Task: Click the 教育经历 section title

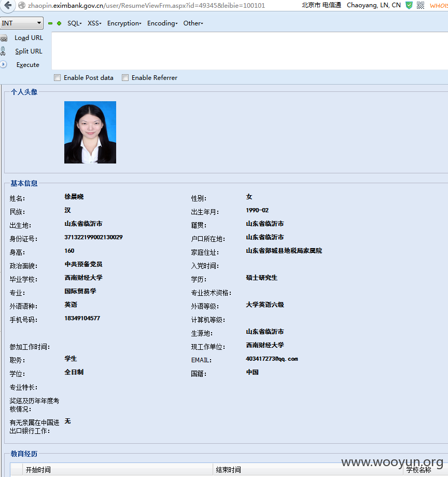Action: coord(24,454)
